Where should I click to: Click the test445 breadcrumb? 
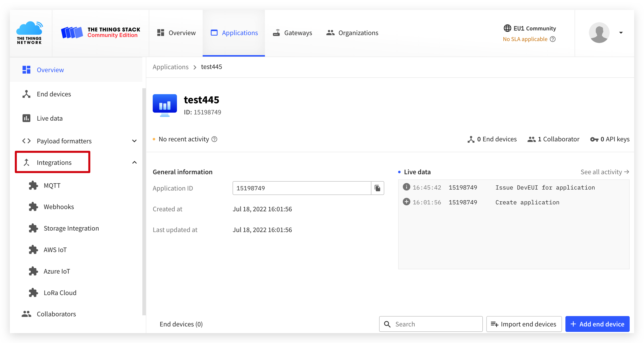coord(212,67)
